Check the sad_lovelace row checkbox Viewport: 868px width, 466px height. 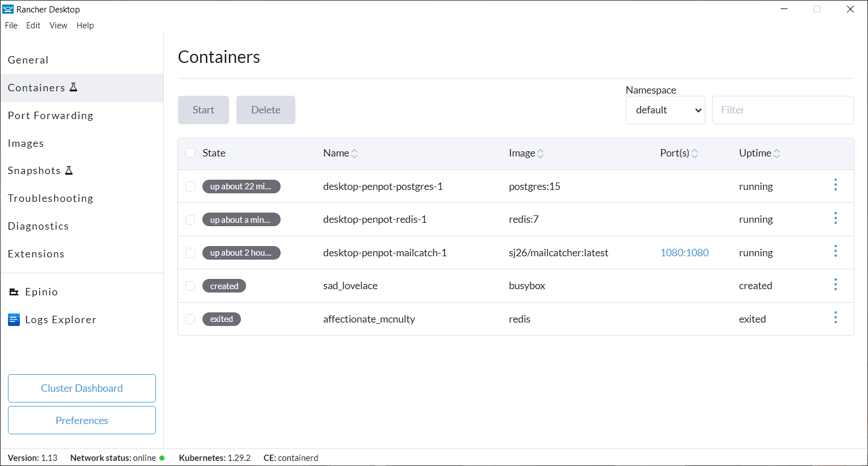[190, 286]
